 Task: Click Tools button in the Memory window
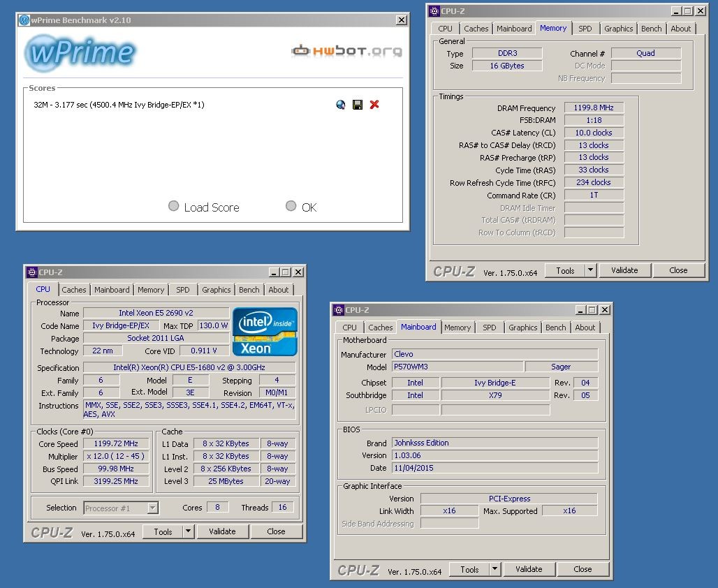565,270
